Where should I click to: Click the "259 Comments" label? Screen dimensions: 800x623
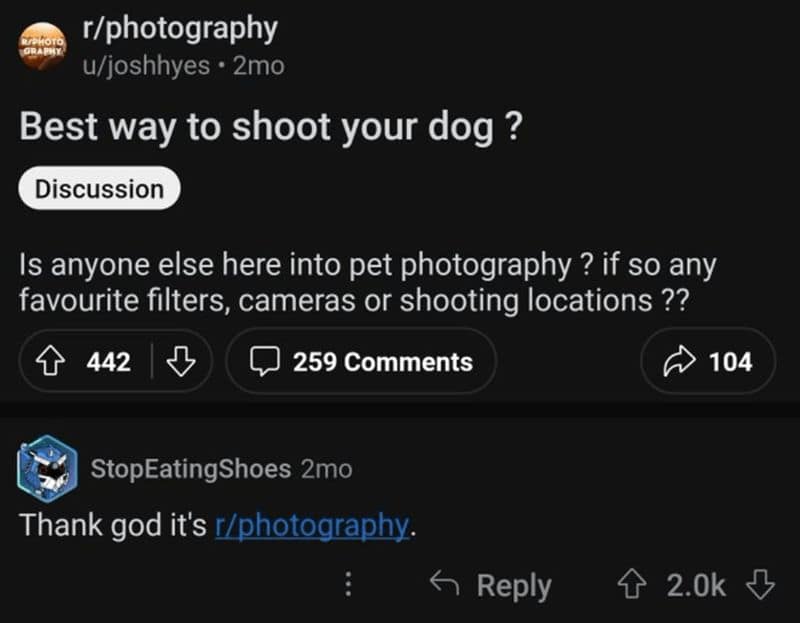coord(382,361)
